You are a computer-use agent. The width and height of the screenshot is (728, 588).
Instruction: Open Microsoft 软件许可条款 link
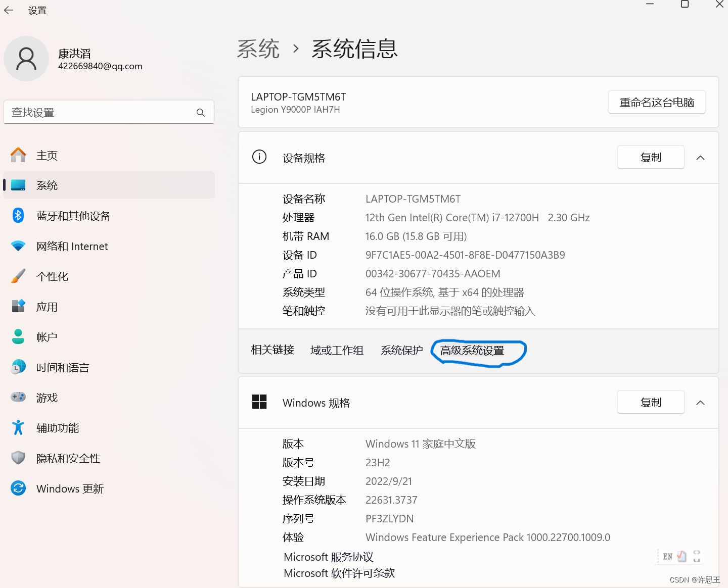[x=339, y=573]
